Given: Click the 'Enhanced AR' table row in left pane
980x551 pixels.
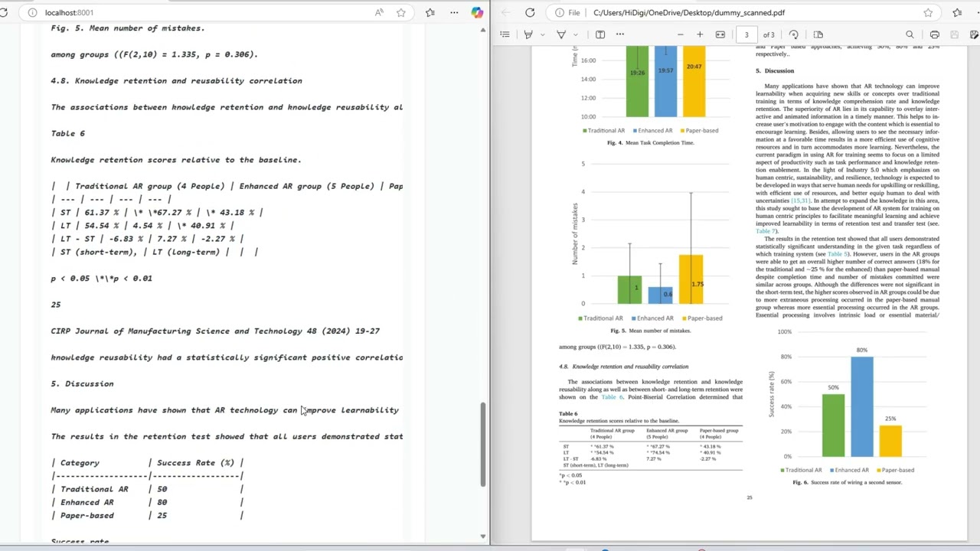Looking at the screenshot, I should click(147, 502).
